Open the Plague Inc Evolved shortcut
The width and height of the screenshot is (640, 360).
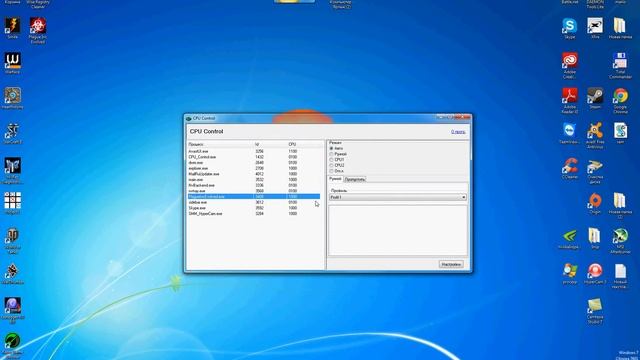click(x=38, y=30)
